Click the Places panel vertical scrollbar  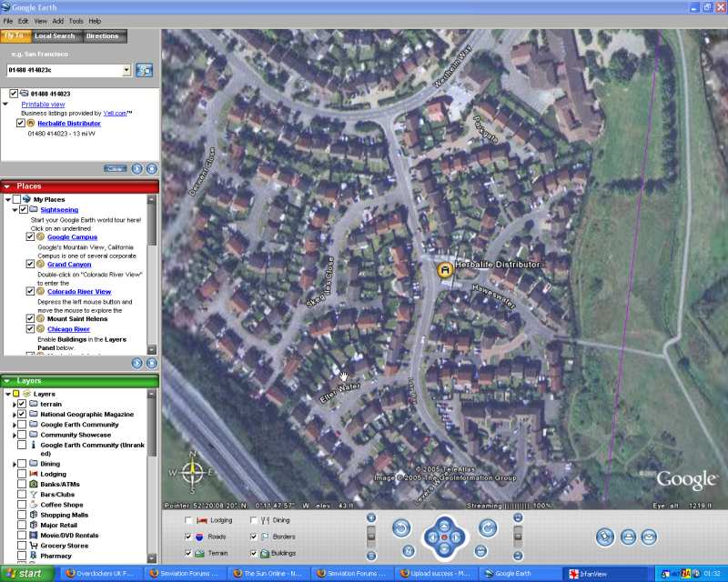pos(152,275)
